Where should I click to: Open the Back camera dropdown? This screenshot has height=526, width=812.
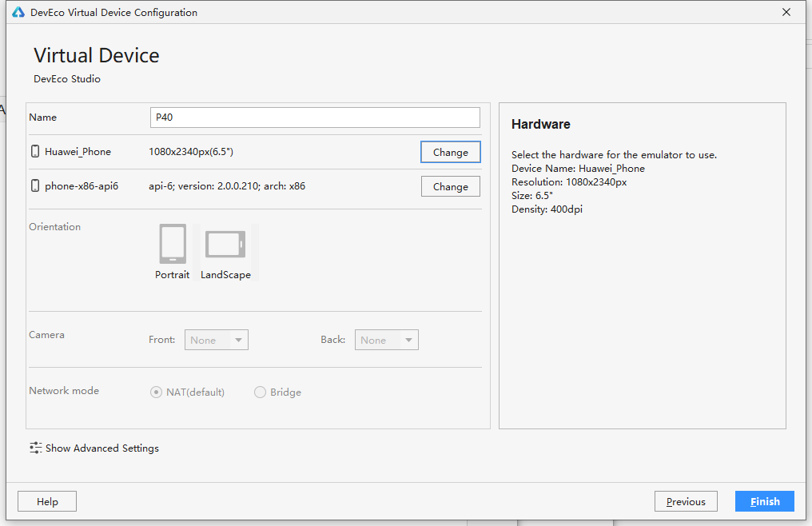386,340
